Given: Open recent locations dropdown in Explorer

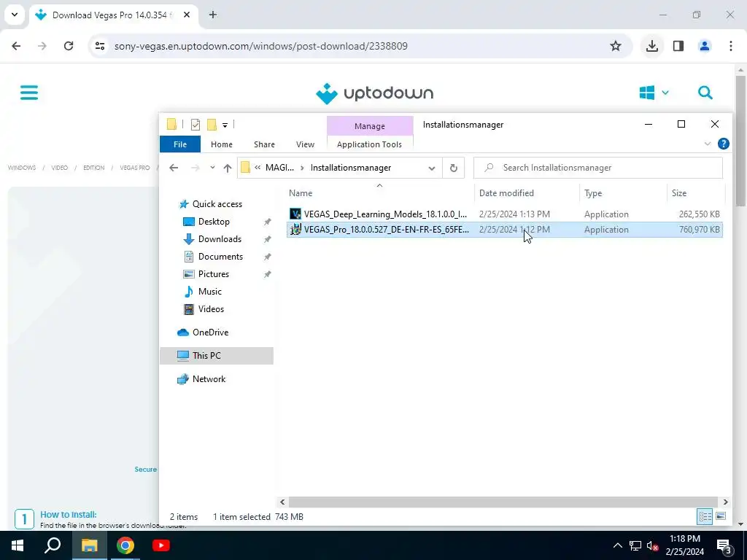Looking at the screenshot, I should pos(212,168).
